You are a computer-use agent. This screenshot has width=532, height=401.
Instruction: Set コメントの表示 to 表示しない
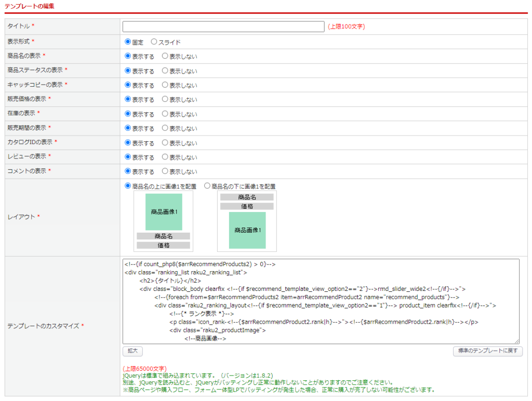point(165,171)
